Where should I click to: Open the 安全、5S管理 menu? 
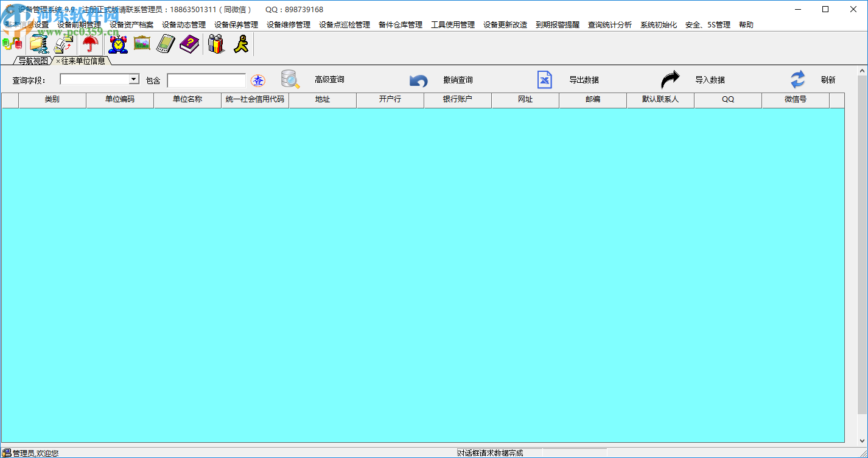pos(708,25)
